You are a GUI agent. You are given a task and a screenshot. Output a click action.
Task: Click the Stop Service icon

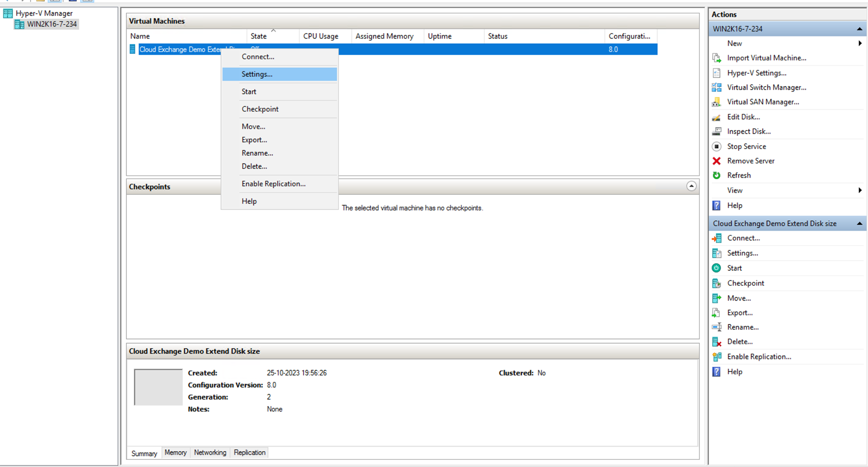[x=717, y=146]
